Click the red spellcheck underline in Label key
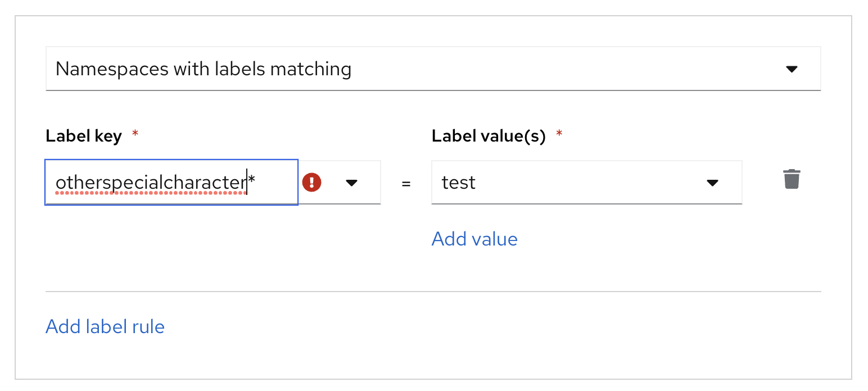The height and width of the screenshot is (391, 868). 151,193
